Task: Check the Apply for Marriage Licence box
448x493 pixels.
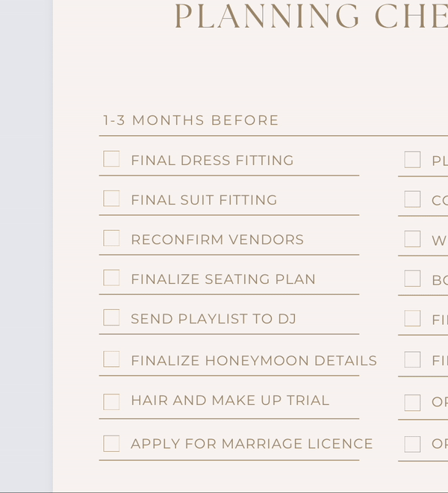Action: coord(111,444)
